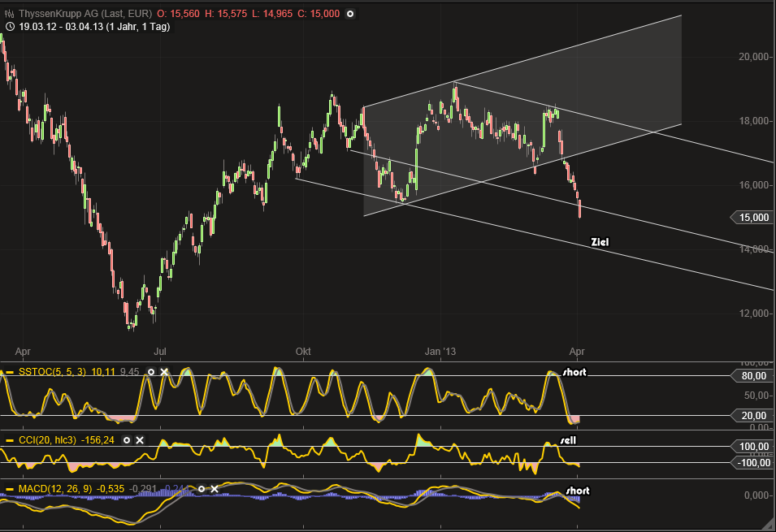
Task: Remove the CCI indicator with X
Action: pos(140,440)
